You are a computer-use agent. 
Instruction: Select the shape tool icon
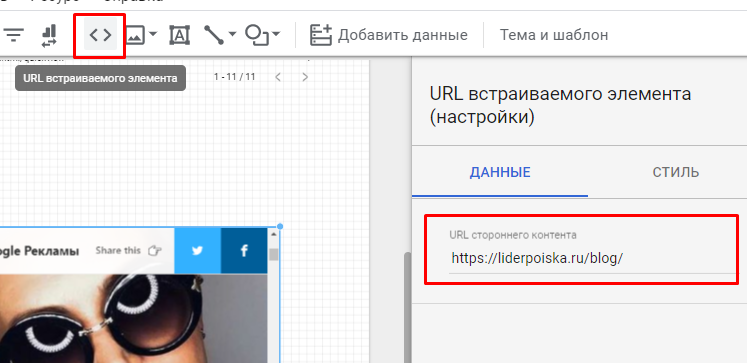pyautogui.click(x=257, y=35)
